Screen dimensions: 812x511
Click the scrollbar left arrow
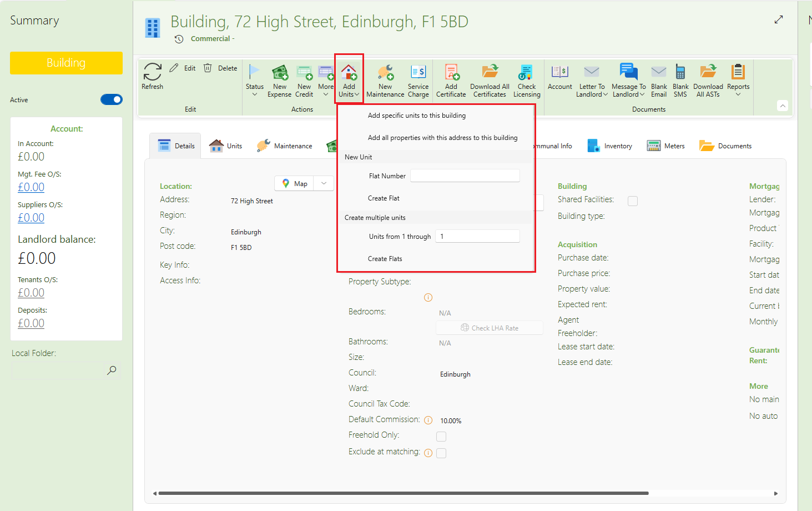coord(155,493)
